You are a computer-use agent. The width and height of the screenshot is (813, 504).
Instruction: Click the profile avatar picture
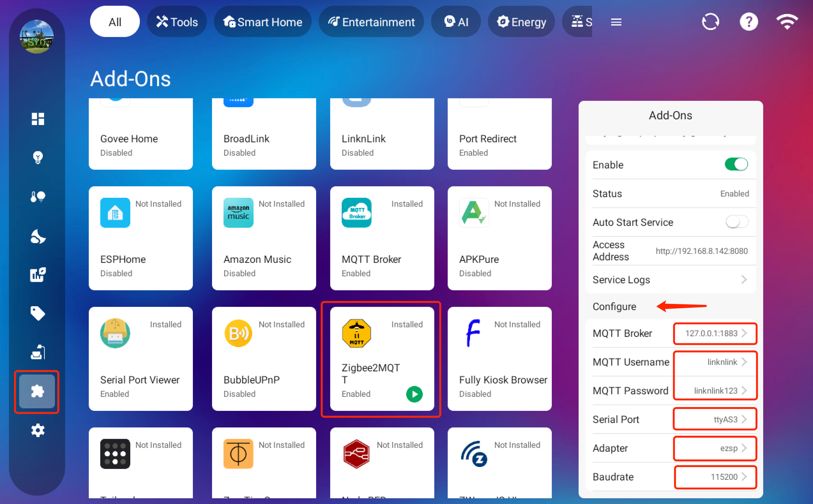pyautogui.click(x=37, y=37)
